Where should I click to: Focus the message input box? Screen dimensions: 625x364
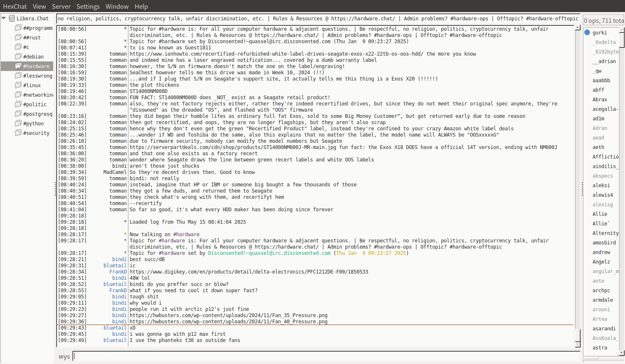coord(327,356)
